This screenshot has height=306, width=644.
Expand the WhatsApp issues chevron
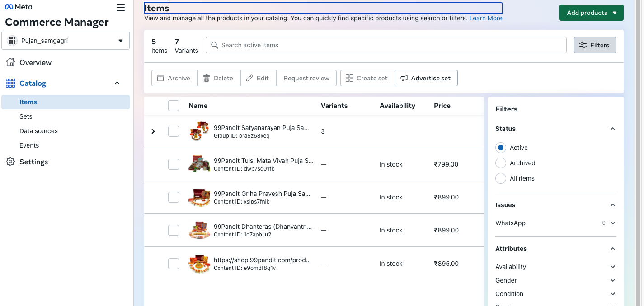coord(613,223)
